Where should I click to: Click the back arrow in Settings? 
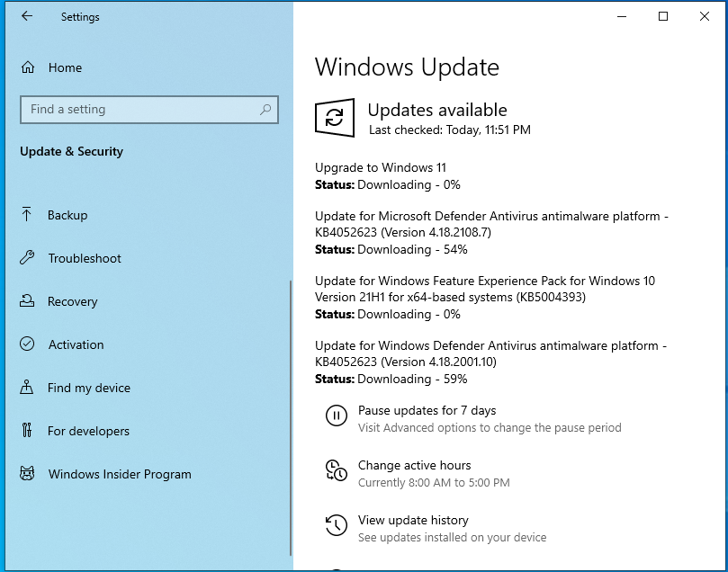27,16
